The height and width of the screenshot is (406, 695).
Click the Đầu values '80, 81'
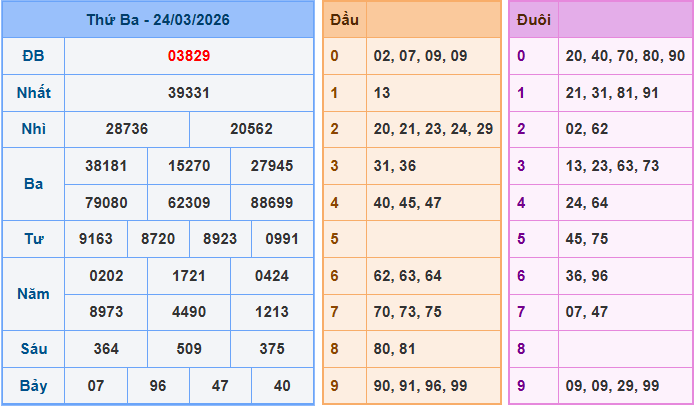[x=394, y=349]
